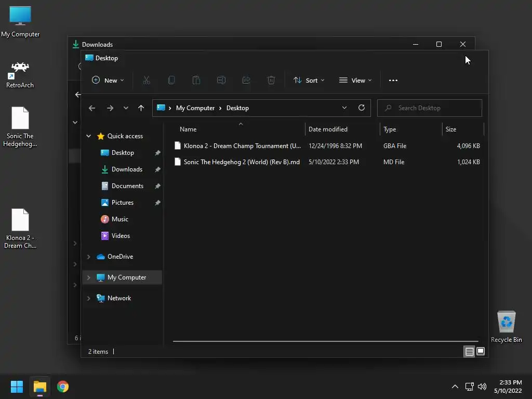Click the Search Desktop field
The width and height of the screenshot is (532, 399).
(x=430, y=108)
